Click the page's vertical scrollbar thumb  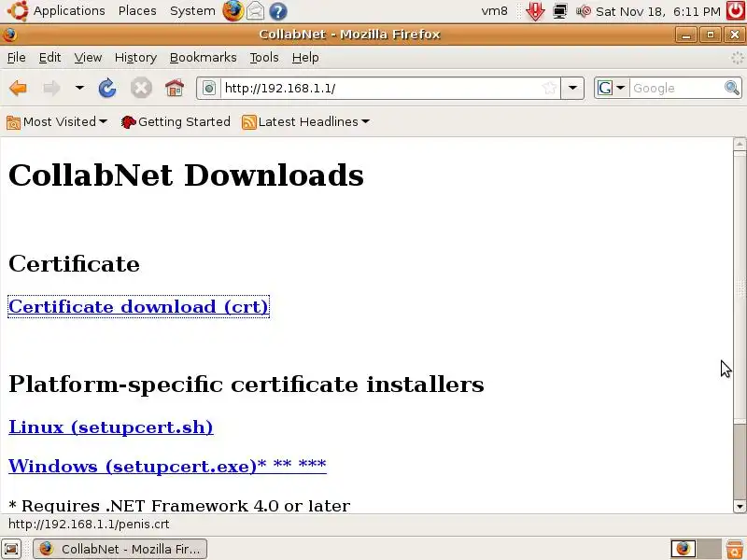tap(740, 287)
